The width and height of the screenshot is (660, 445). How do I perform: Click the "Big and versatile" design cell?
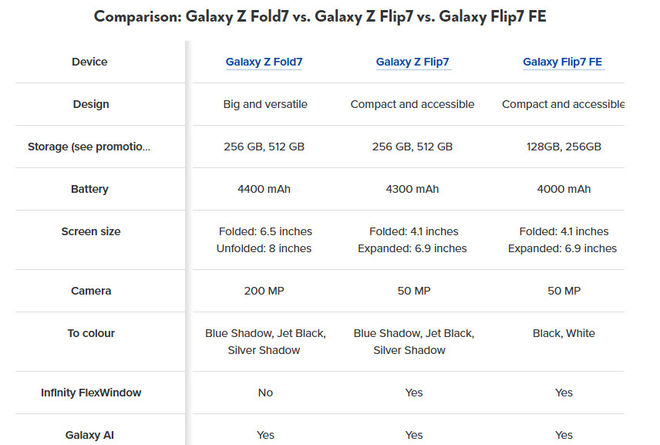point(265,104)
